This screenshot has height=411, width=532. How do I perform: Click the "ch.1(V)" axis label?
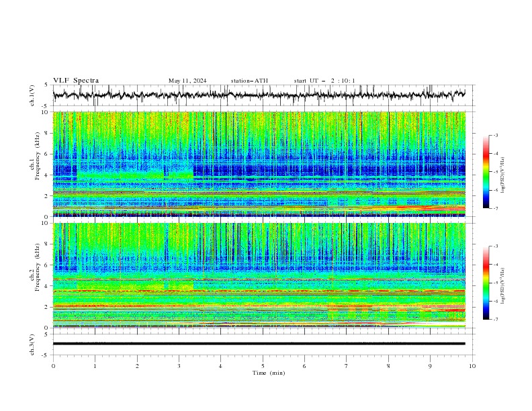[x=32, y=95]
